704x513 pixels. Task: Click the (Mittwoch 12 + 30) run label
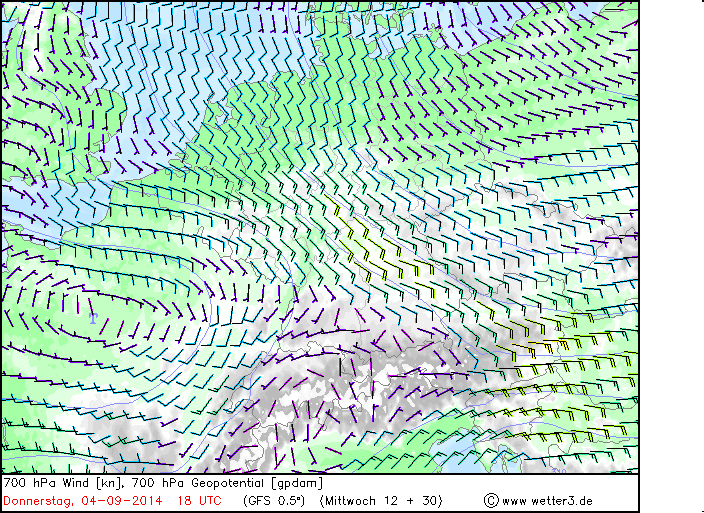pos(381,501)
